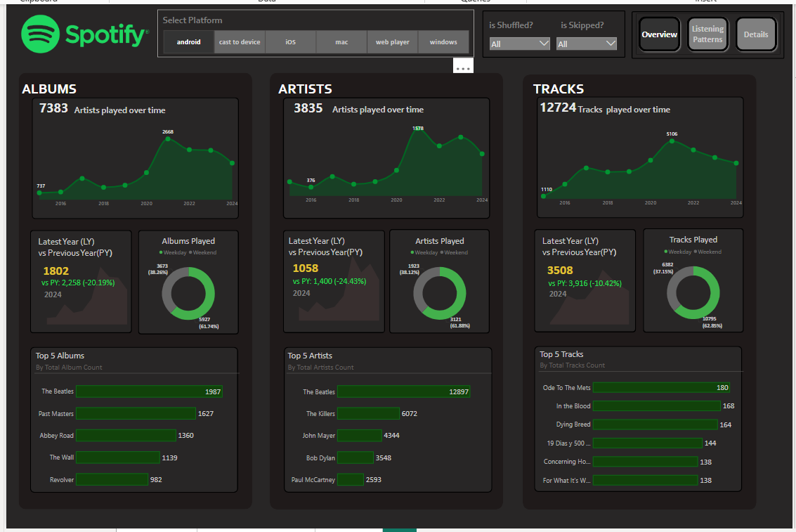Select the Tracks Played donut chart
Screen dimensions: 796x532
point(693,290)
